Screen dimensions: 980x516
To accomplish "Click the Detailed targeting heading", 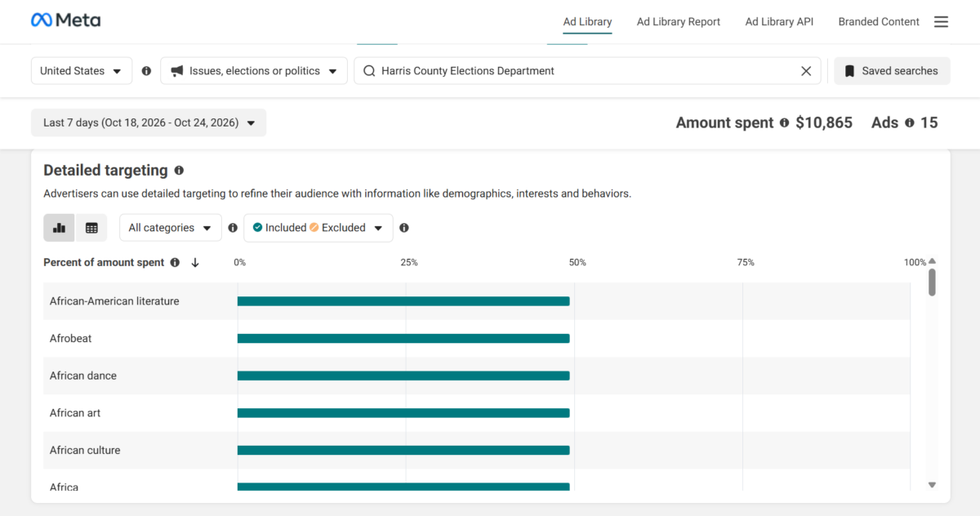I will pyautogui.click(x=105, y=171).
